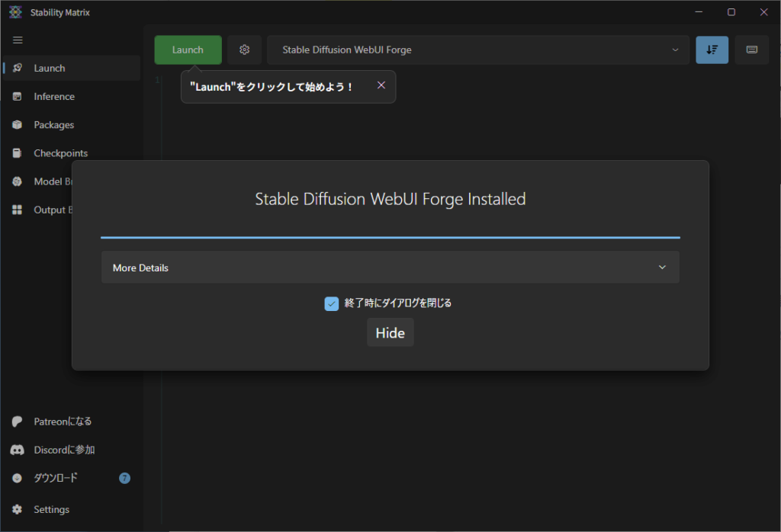Click the download arrow icon

[17, 478]
